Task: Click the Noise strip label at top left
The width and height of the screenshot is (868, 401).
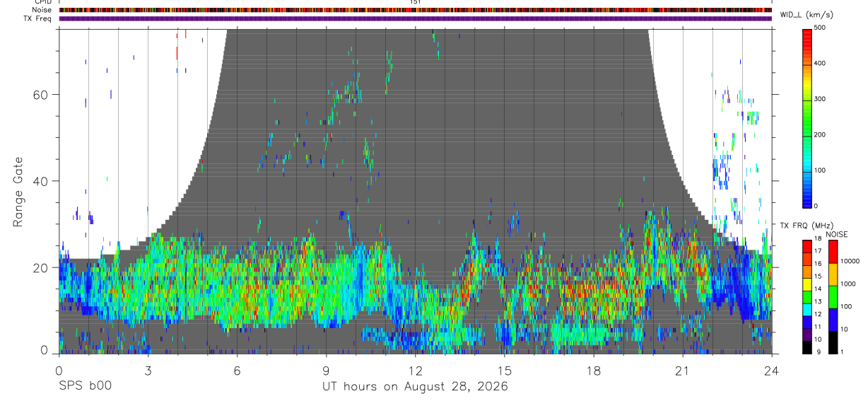Action: click(x=42, y=10)
